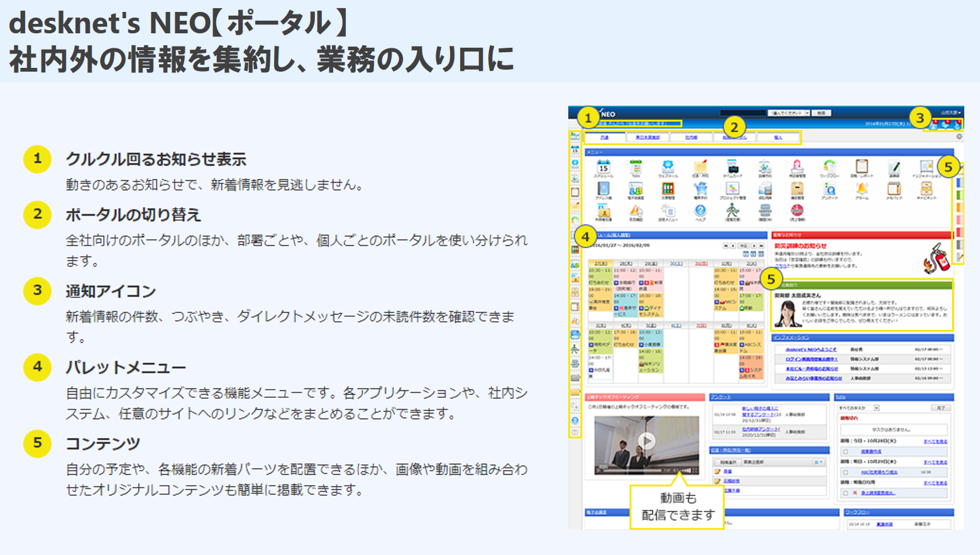Open the ToDo icon in the menu

tap(636, 168)
